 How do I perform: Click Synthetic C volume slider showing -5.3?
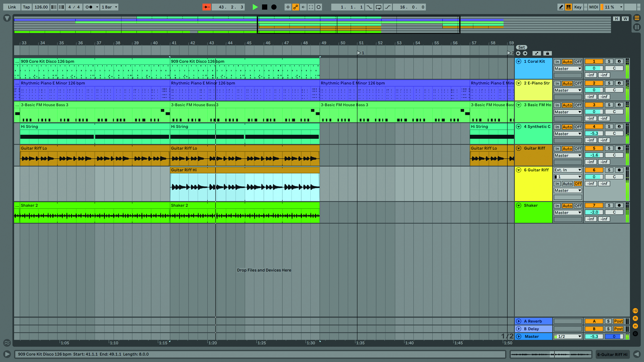pos(594,134)
